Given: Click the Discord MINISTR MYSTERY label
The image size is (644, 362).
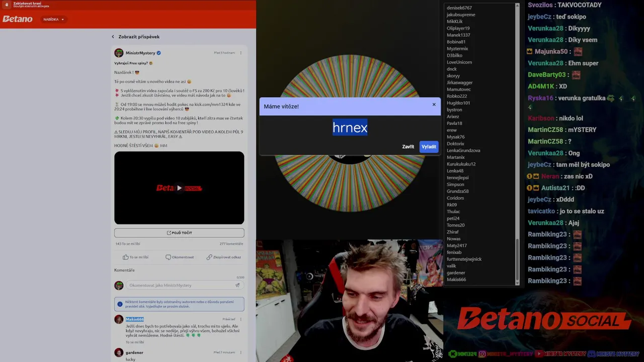Looking at the screenshot, I should coord(613,354).
